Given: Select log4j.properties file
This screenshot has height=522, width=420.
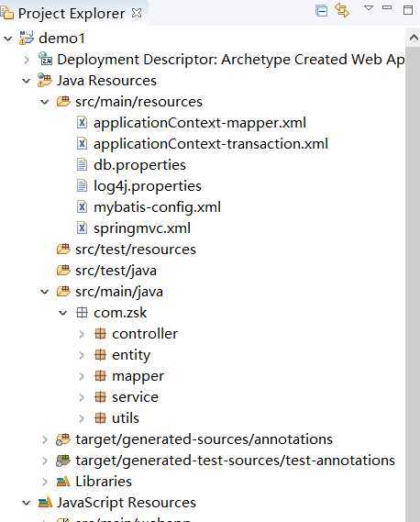Looking at the screenshot, I should click(x=148, y=186).
